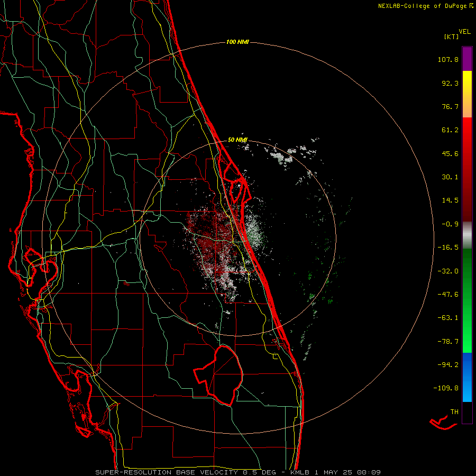Click the VEL legend title
This screenshot has height=476, width=476.
(464, 32)
